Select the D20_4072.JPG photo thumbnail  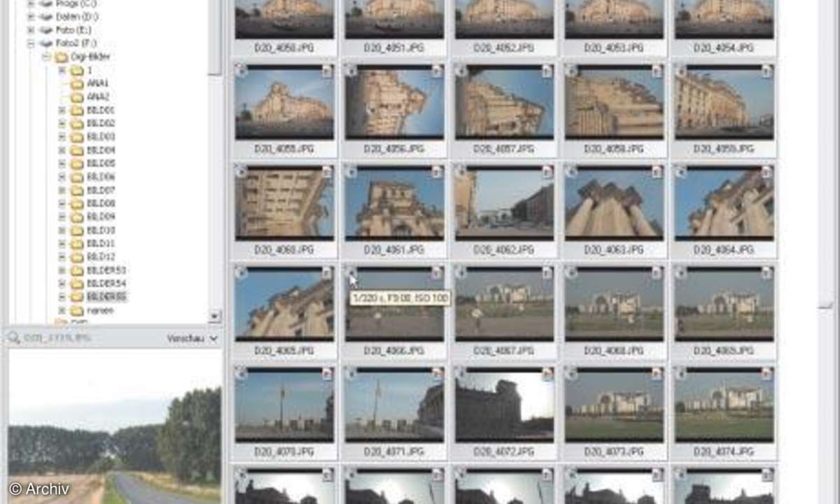pos(504,405)
